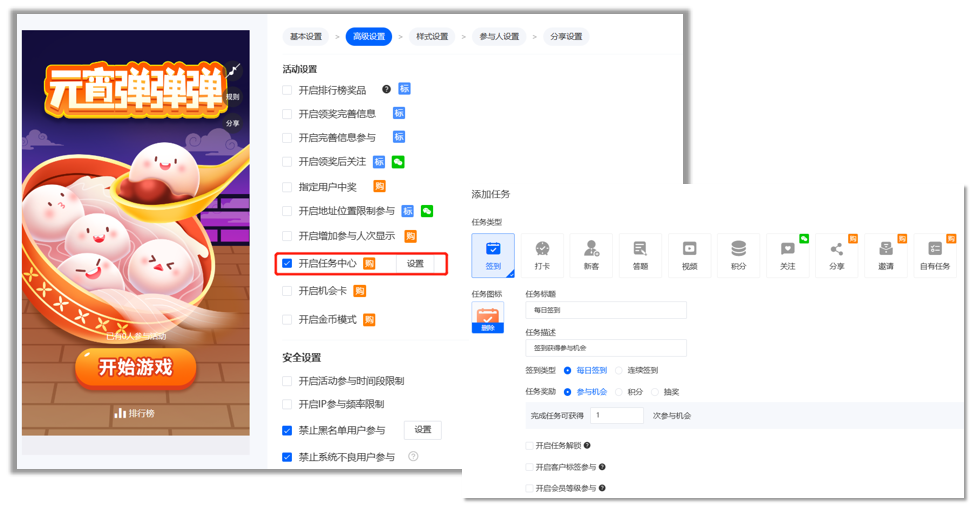Enable 开启机会卡 checkbox
Screen dimensions: 974x507
tap(287, 291)
